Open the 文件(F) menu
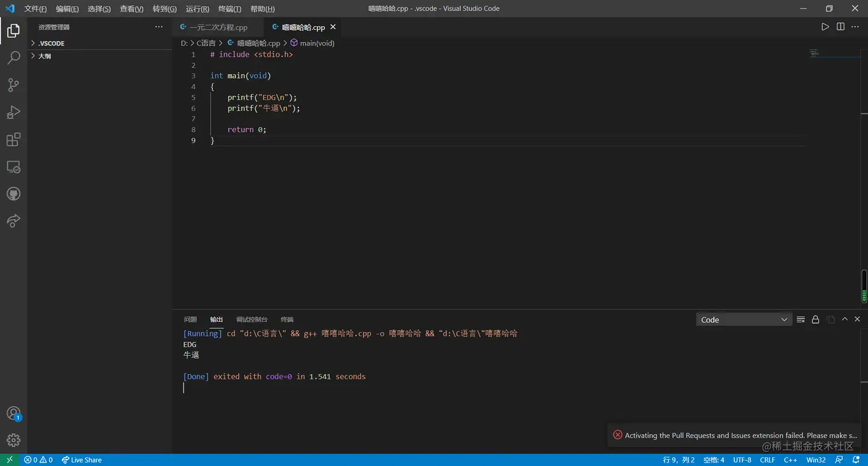 coord(36,9)
